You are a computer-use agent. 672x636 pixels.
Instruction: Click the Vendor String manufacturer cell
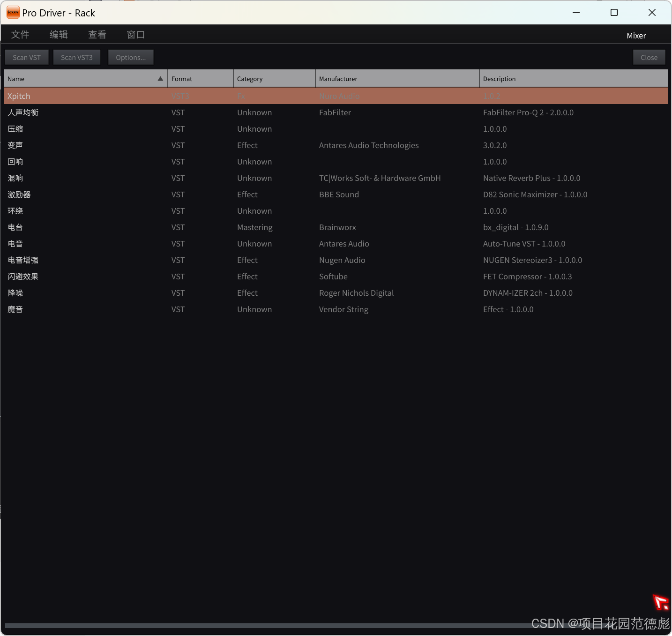(343, 309)
